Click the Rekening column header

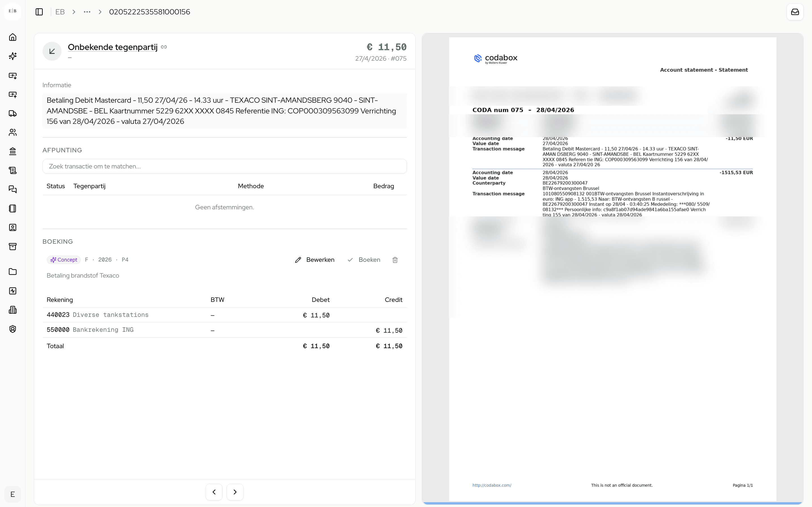59,300
